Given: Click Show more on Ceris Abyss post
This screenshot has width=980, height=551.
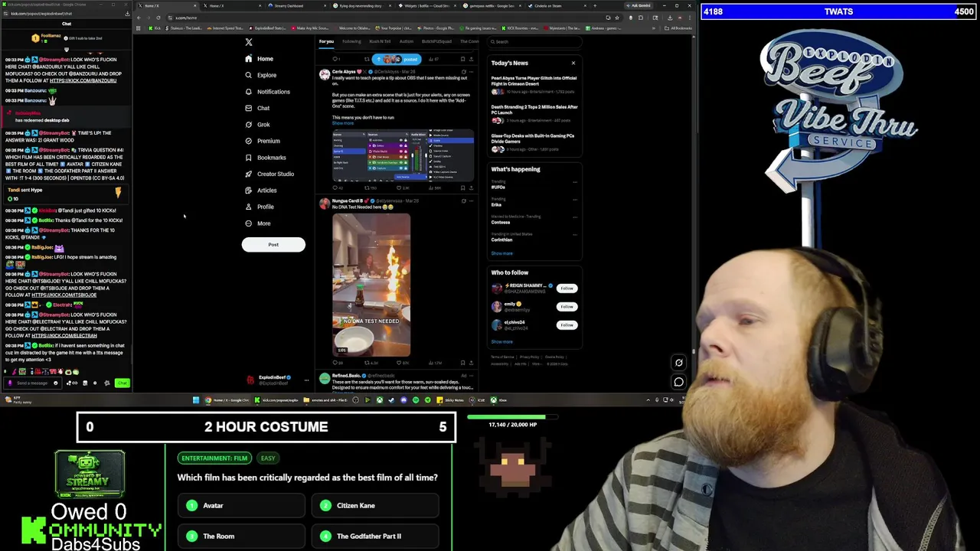Looking at the screenshot, I should click(342, 123).
